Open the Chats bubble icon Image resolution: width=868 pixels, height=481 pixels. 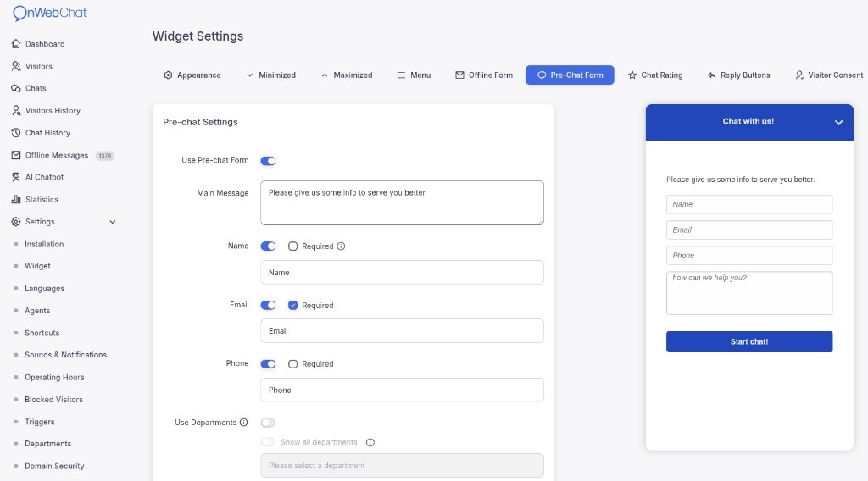[16, 88]
